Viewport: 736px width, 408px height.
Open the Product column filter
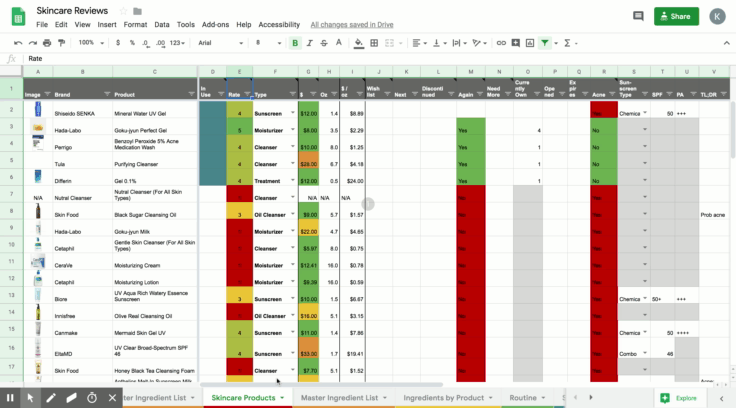(192, 94)
